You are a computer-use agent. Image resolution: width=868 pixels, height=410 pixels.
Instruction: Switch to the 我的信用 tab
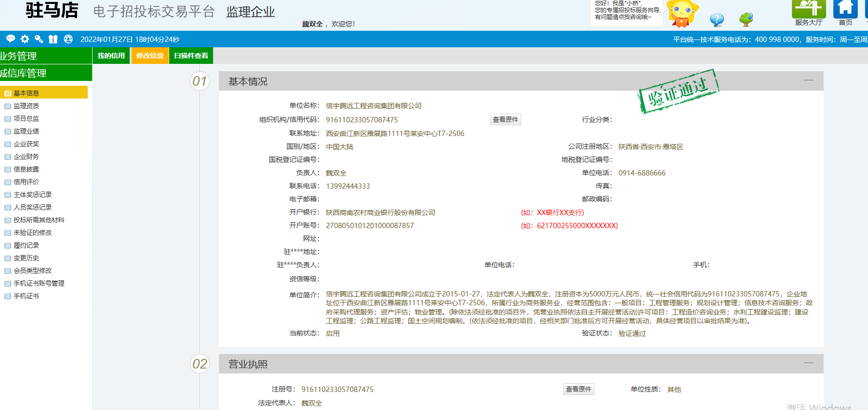[111, 56]
